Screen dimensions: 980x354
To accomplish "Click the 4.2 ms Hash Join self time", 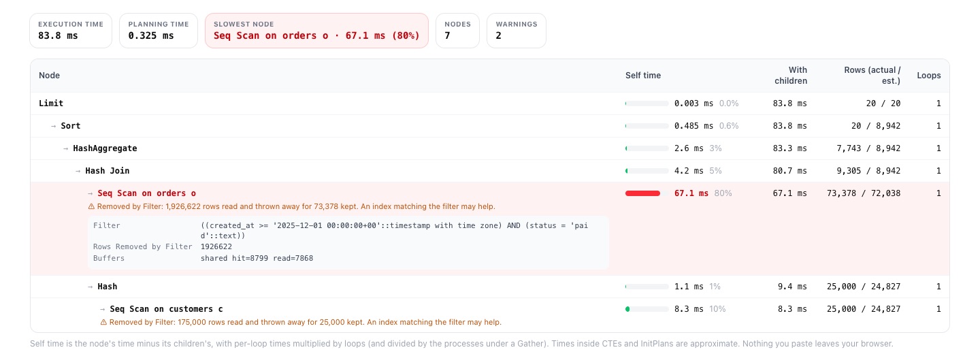I will [689, 171].
